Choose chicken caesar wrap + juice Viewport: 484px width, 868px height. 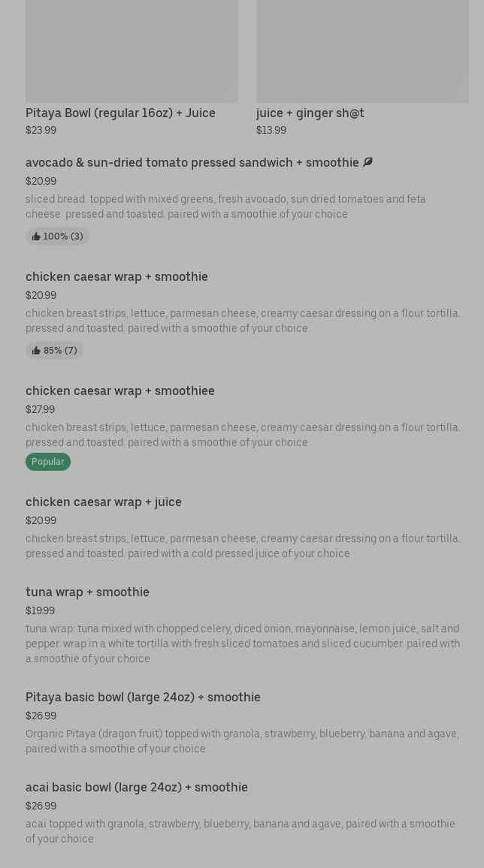[104, 502]
